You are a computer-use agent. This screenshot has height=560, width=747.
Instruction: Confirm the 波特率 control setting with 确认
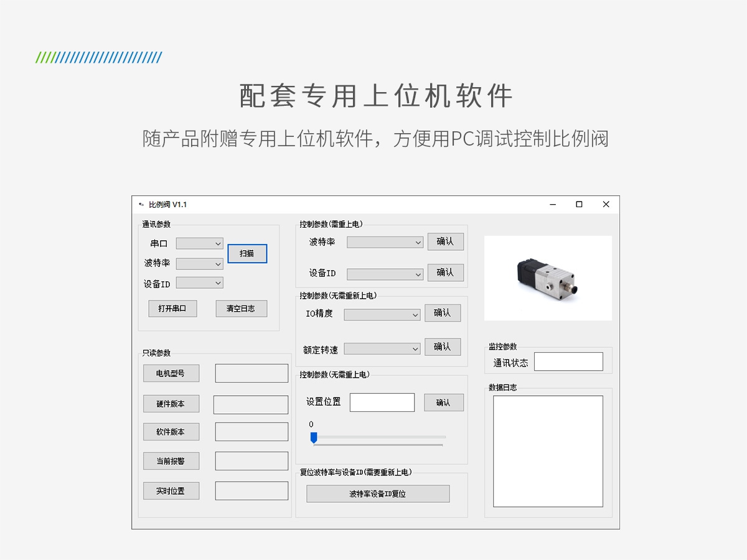pyautogui.click(x=446, y=241)
